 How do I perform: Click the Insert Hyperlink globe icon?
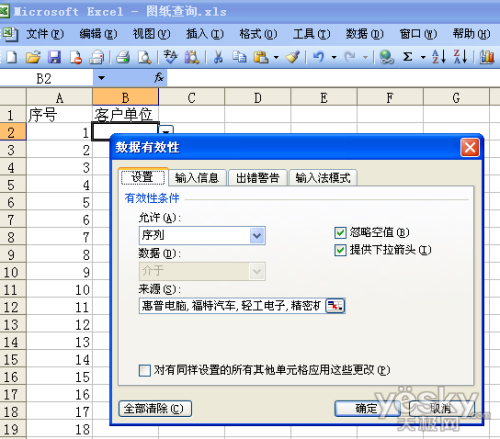tap(386, 57)
